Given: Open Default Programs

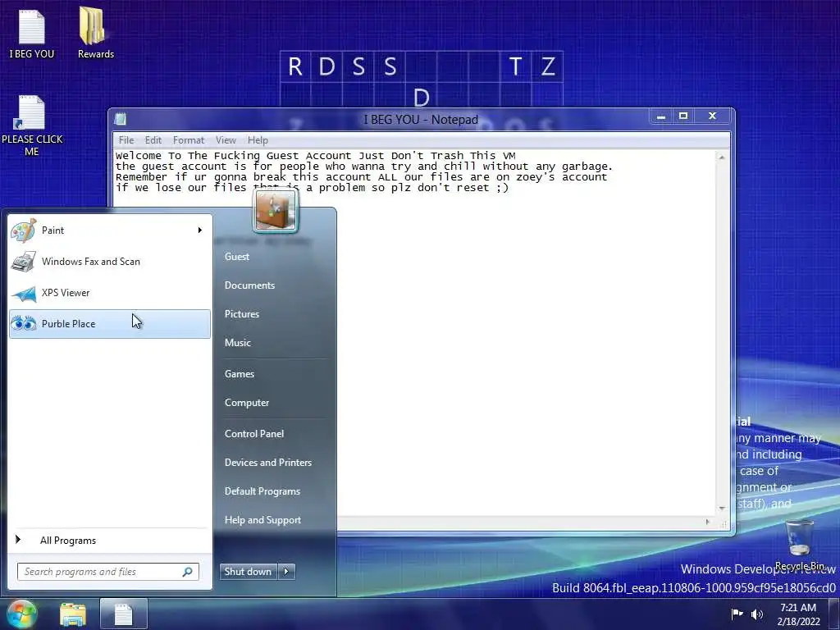Looking at the screenshot, I should click(262, 491).
